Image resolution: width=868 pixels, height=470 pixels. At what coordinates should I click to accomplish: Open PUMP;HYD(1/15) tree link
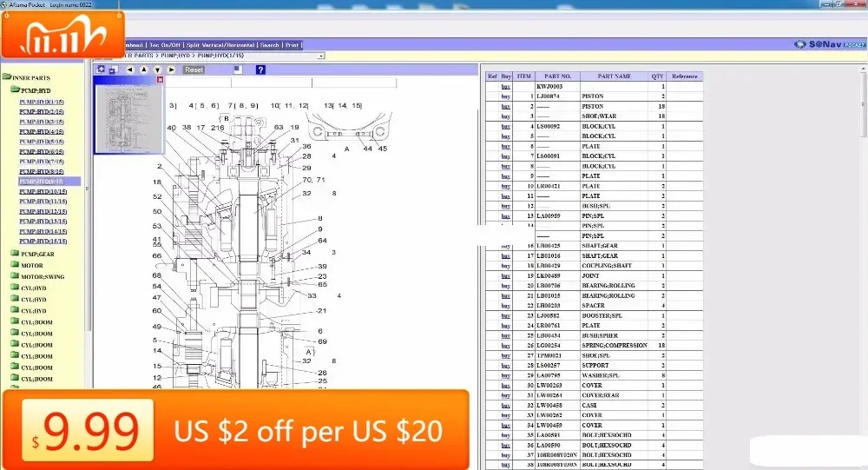click(x=42, y=102)
